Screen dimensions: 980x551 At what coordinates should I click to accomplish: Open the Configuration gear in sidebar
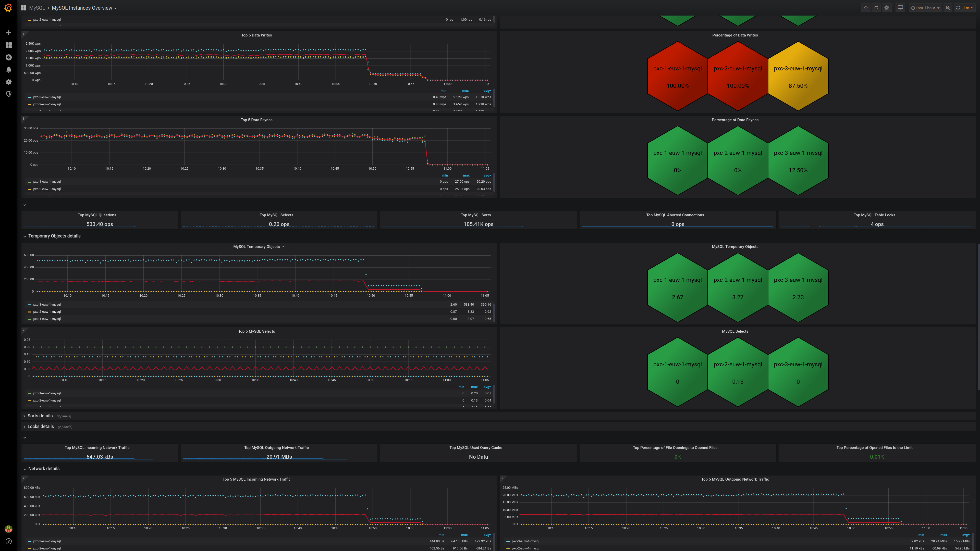pos(8,82)
